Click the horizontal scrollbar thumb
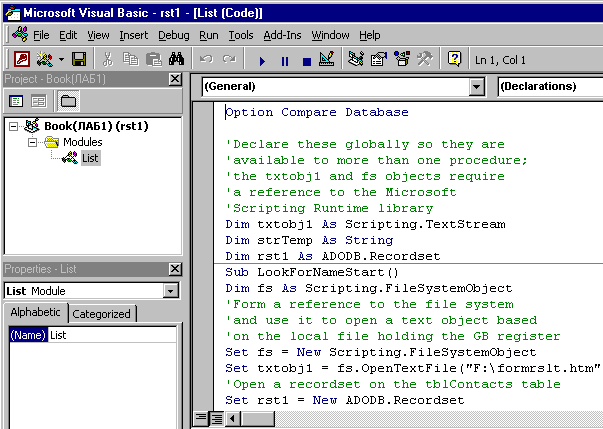Image resolution: width=603 pixels, height=429 pixels. (257, 418)
